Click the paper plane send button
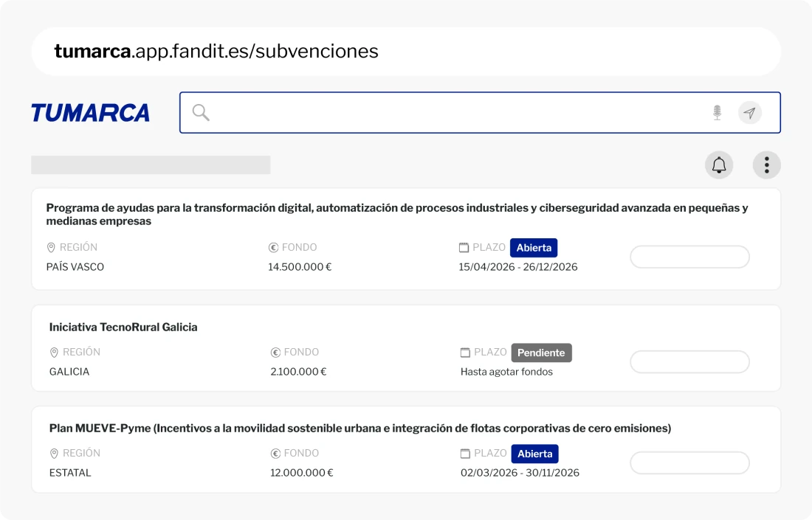Screen dimensions: 812x520 coord(750,112)
